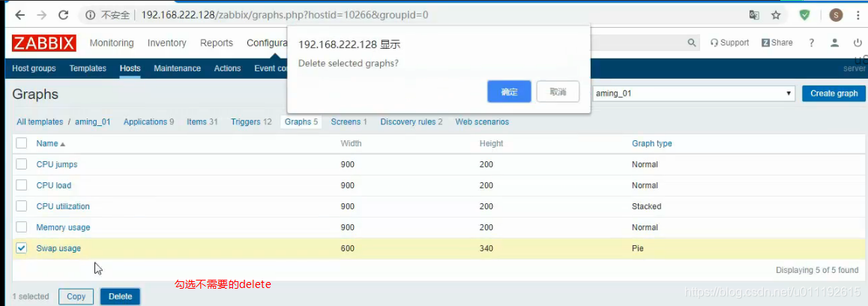The image size is (868, 306).
Task: Sort by Graph type column
Action: tap(651, 143)
